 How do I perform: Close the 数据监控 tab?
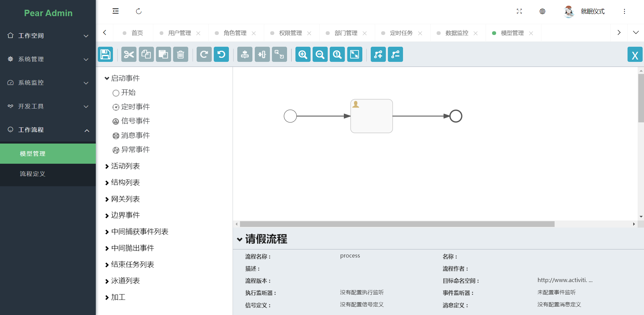[x=476, y=33]
